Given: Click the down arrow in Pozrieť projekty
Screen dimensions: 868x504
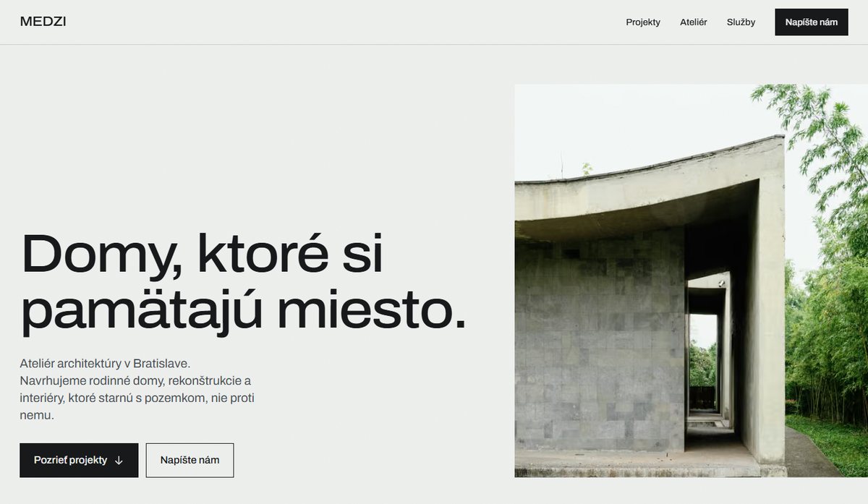Looking at the screenshot, I should [x=119, y=461].
